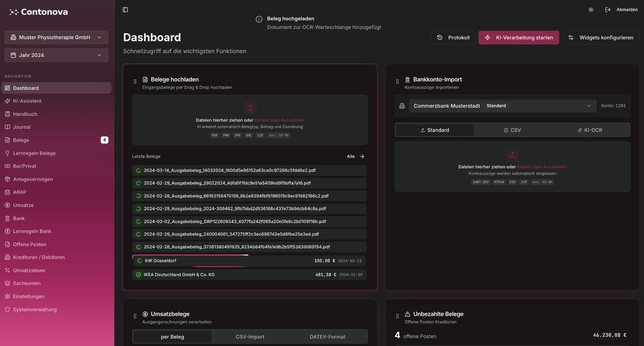Start KI-Verarbeitung with the pink button
Viewport: 644px width, 346px height.
[x=518, y=37]
